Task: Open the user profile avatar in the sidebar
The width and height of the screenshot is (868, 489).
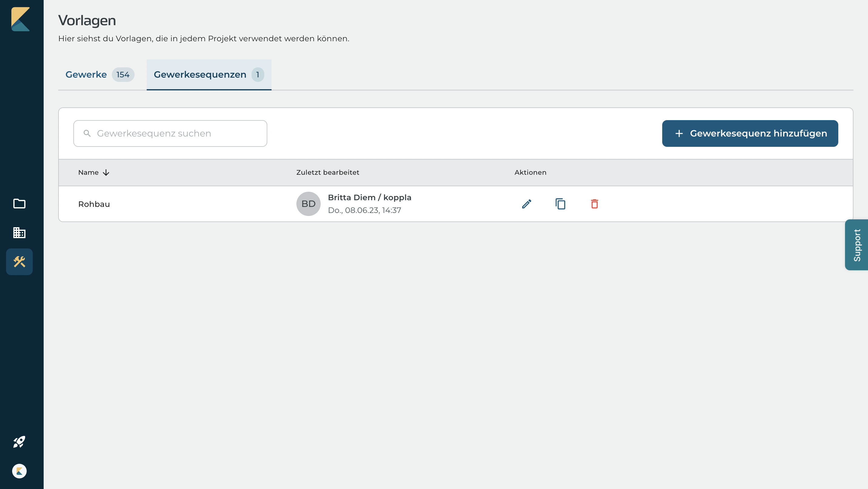Action: pyautogui.click(x=19, y=471)
